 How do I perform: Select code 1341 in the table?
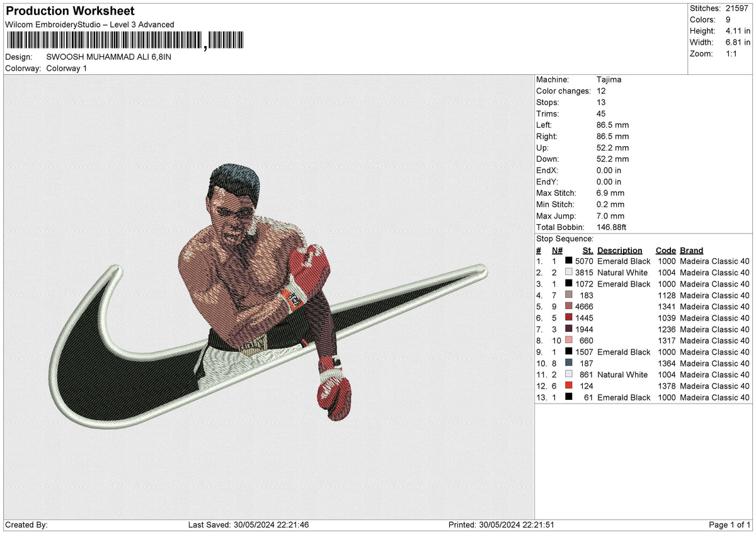tap(667, 307)
